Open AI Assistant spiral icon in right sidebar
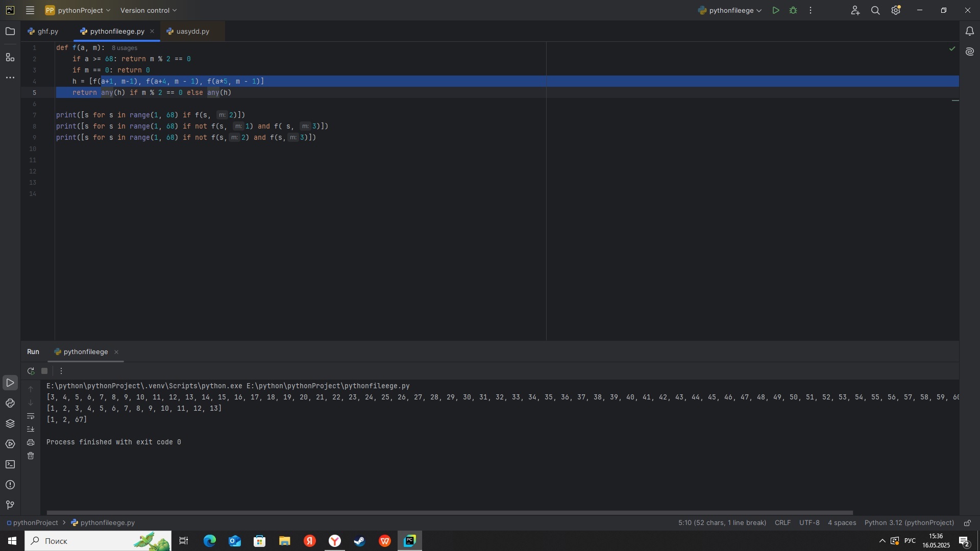 coord(970,52)
